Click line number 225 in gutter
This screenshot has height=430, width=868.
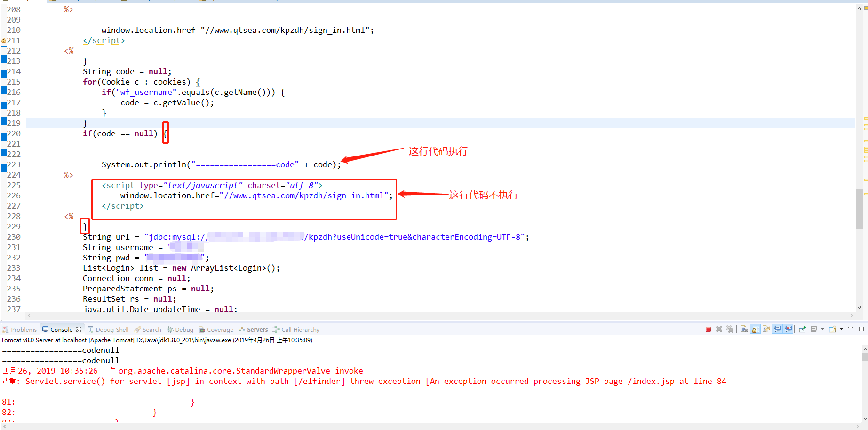click(x=14, y=185)
